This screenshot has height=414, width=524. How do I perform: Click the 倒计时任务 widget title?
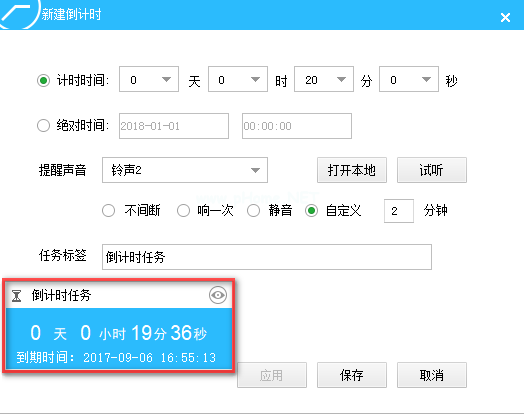click(x=61, y=295)
